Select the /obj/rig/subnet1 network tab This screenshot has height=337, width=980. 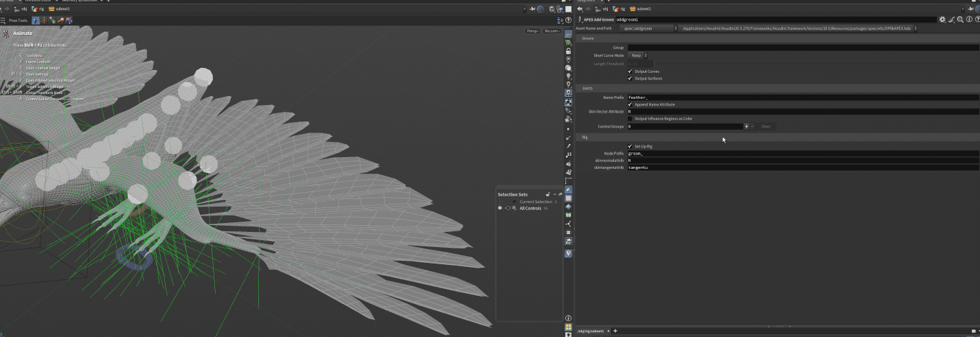point(591,331)
